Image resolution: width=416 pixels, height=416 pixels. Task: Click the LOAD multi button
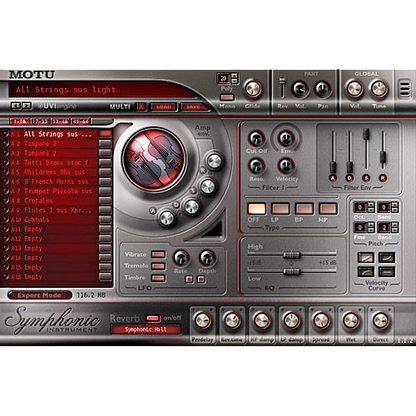164,107
